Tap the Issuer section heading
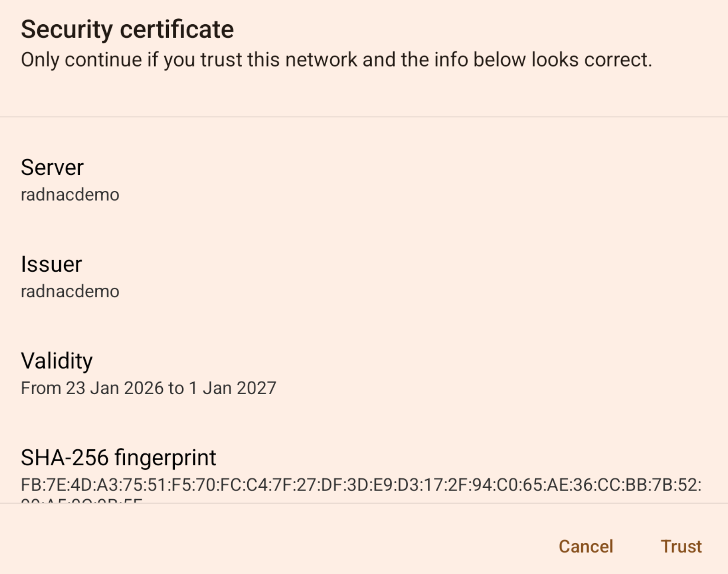The width and height of the screenshot is (728, 574). (x=50, y=263)
